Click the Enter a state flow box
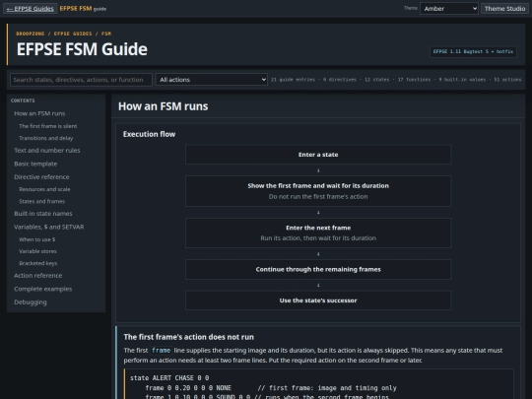Screen dimensions: 532x399 [318, 155]
